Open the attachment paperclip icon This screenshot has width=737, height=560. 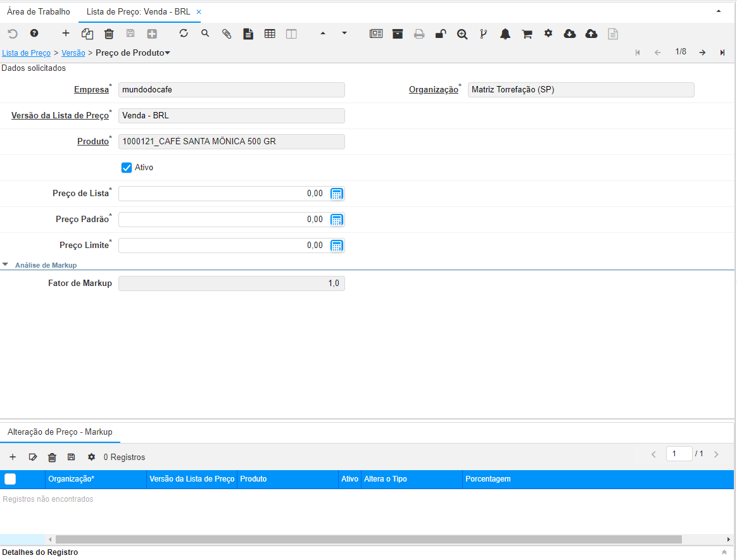point(227,34)
